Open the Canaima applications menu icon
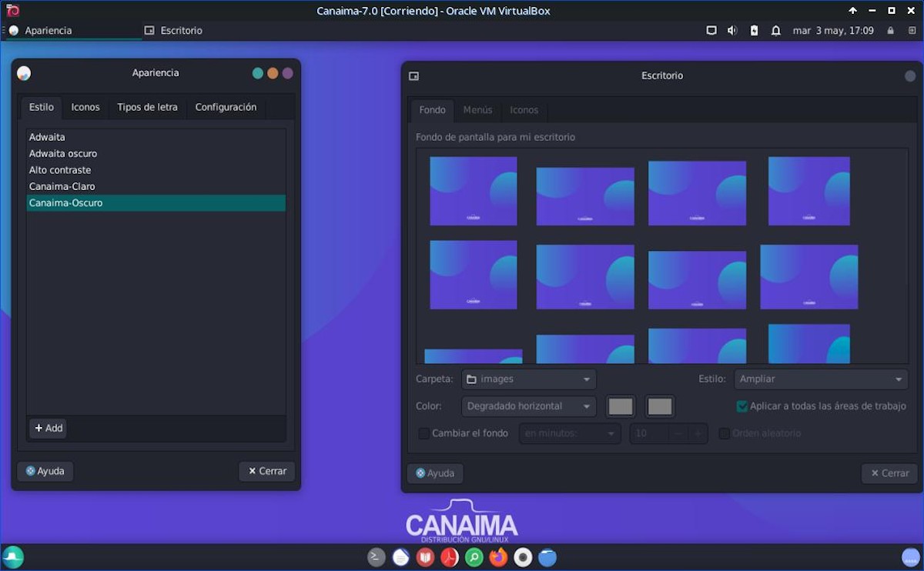Viewport: 924px width, 571px height. pyautogui.click(x=13, y=557)
